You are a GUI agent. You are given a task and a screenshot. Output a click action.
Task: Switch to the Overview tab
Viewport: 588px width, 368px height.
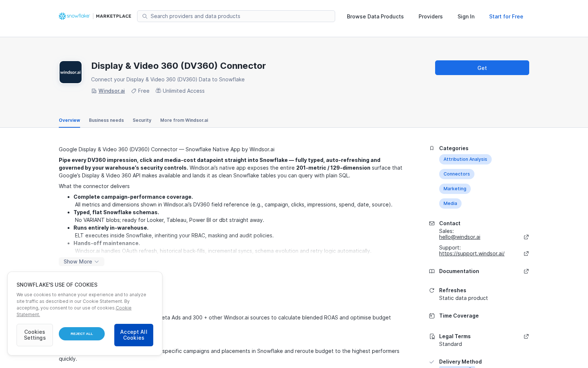click(x=69, y=120)
